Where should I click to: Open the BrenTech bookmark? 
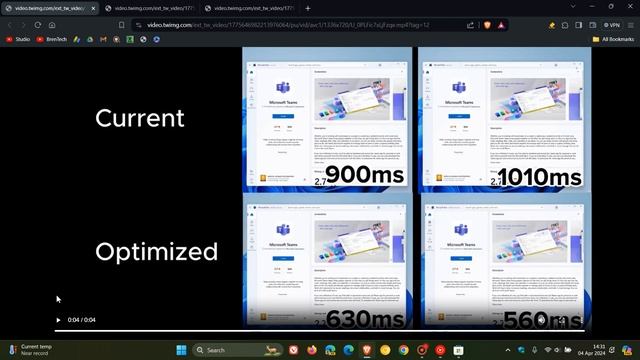[51, 39]
